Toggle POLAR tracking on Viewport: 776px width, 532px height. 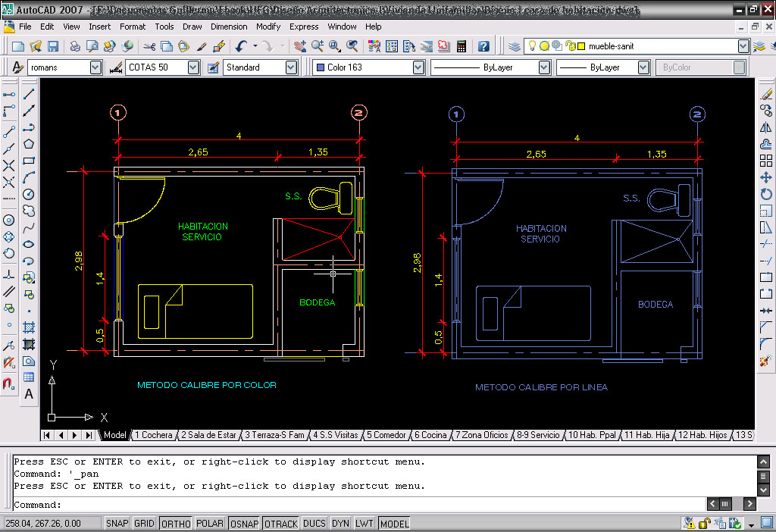(209, 523)
